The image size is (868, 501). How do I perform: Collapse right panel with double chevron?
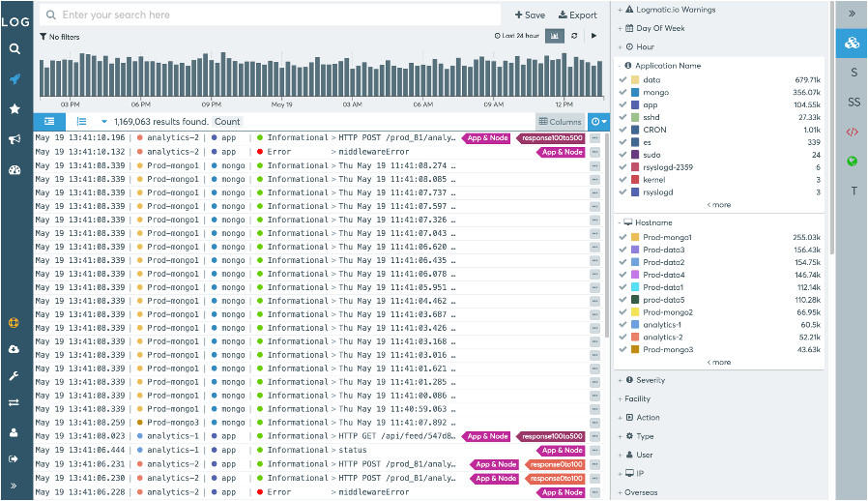point(852,14)
